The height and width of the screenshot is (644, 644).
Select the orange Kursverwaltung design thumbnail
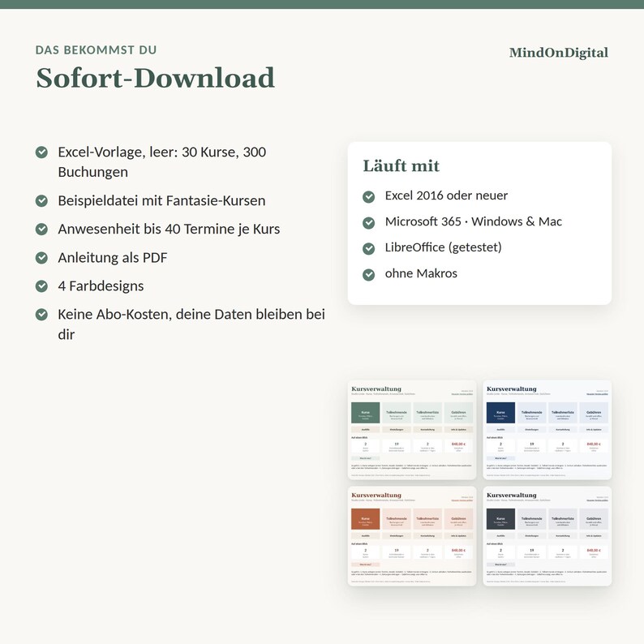412,536
